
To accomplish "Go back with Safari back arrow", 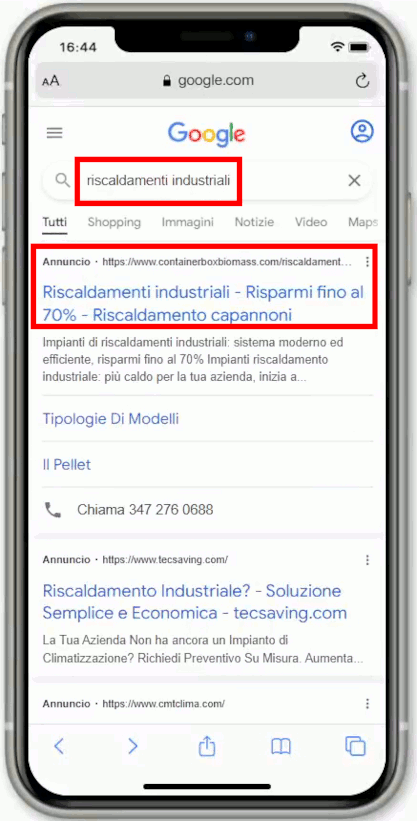I will (x=59, y=746).
